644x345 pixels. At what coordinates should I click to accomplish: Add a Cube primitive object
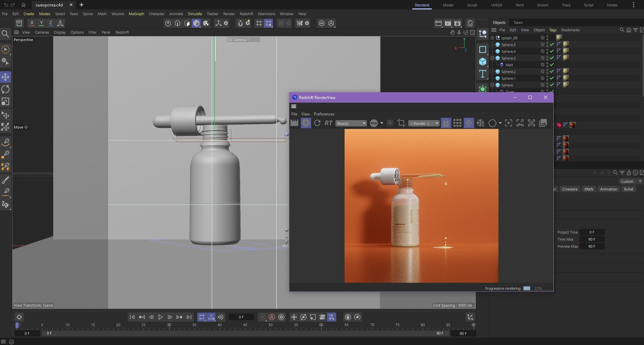click(483, 62)
